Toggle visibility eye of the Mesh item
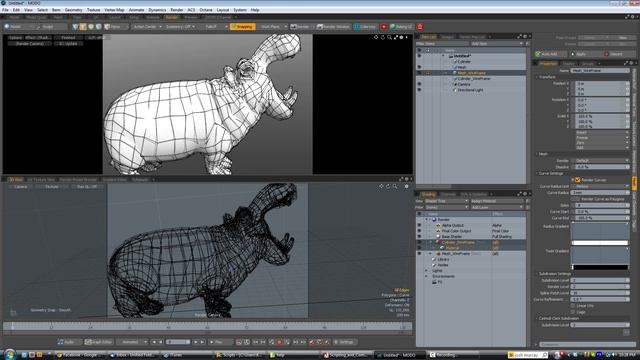 (x=419, y=67)
